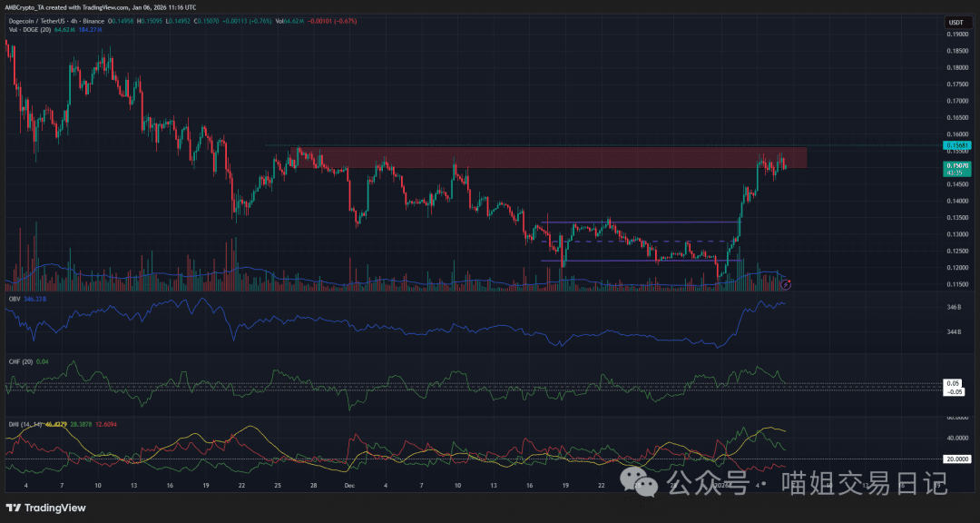
Task: Click the open price value 0.14958
Action: (123, 21)
